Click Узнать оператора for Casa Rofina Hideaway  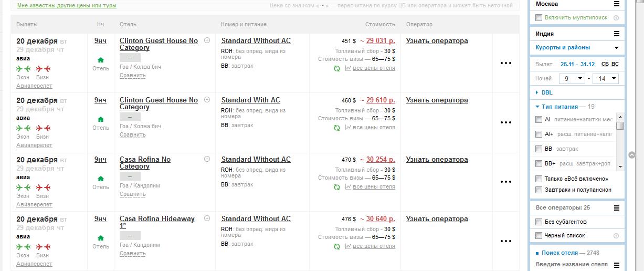437,219
